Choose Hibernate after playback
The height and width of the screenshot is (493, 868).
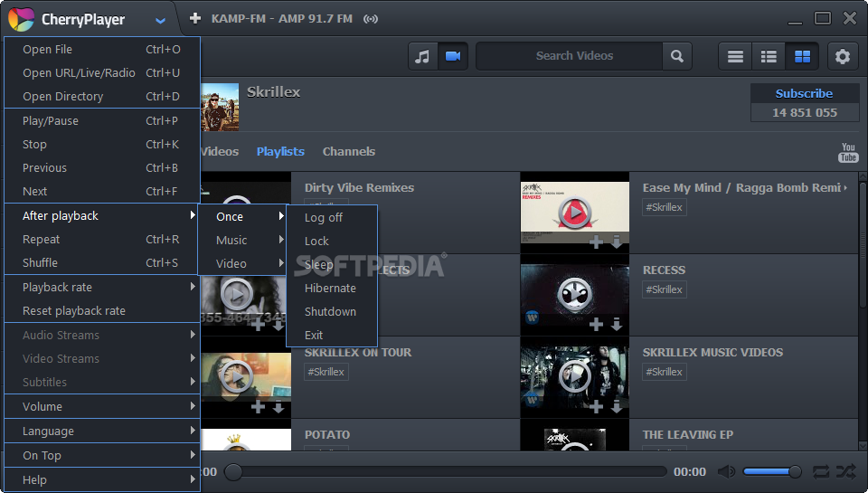click(x=332, y=288)
